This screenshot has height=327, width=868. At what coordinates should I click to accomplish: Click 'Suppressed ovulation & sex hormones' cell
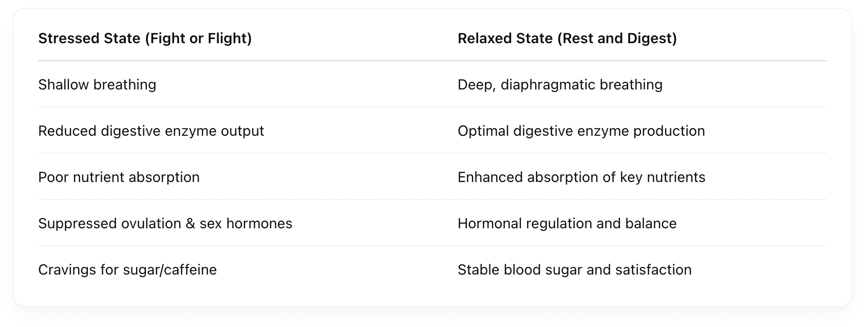point(165,224)
